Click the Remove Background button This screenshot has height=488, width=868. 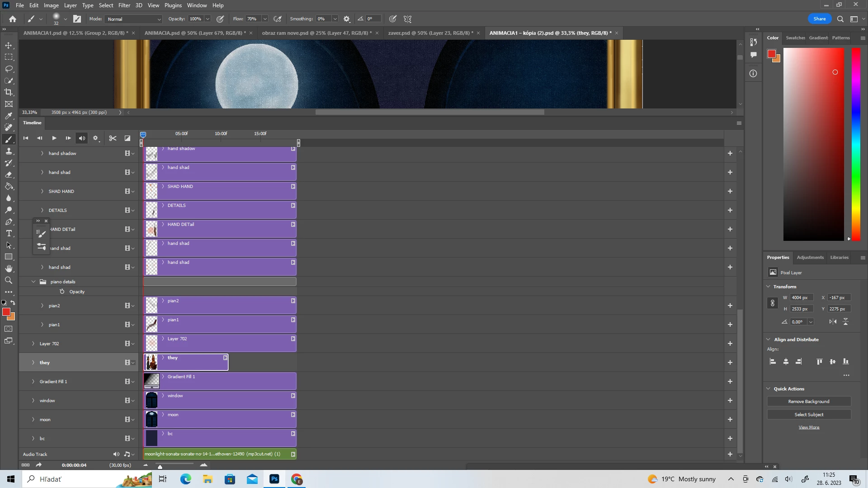(x=808, y=401)
